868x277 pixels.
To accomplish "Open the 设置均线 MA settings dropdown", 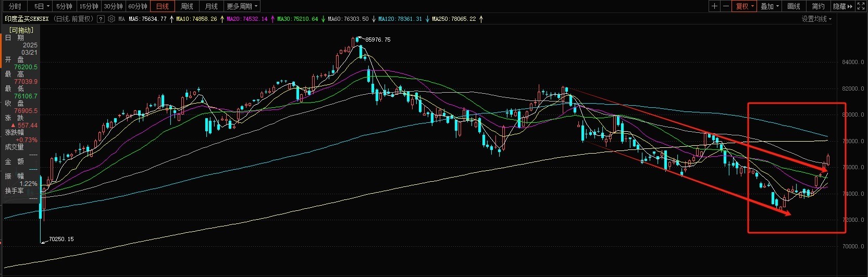I will pyautogui.click(x=816, y=19).
